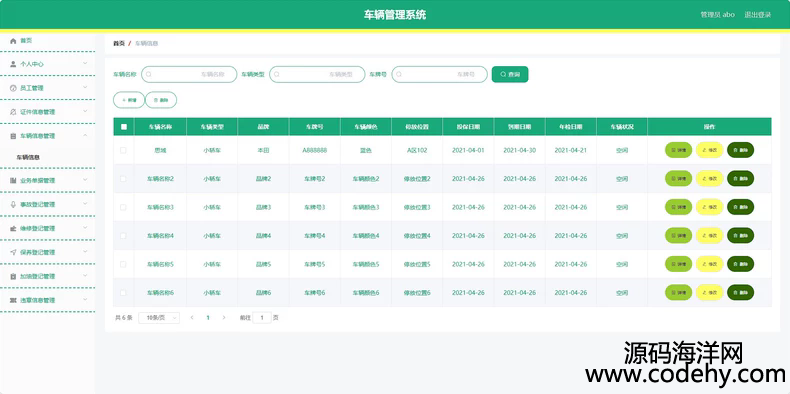Click the 车牌号 search input field
Screen dimensions: 790x394
(x=439, y=75)
